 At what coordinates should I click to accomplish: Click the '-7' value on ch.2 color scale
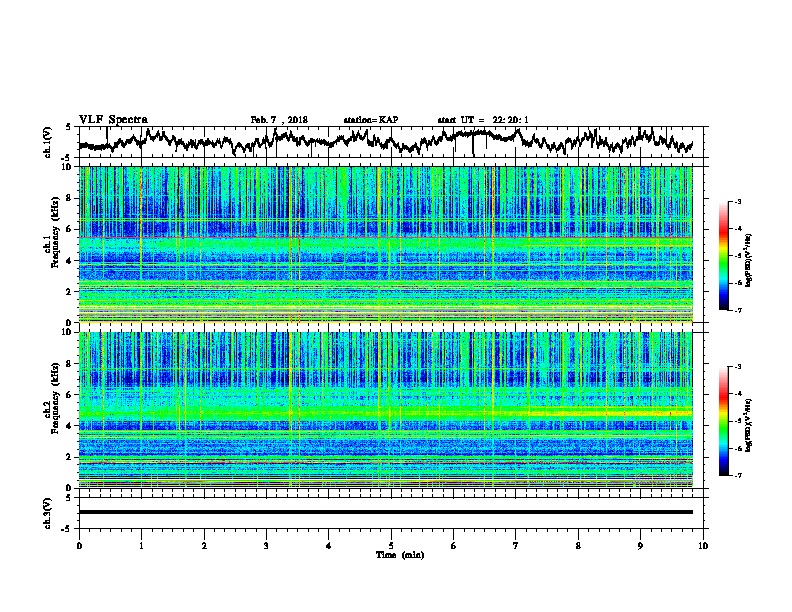click(x=737, y=476)
